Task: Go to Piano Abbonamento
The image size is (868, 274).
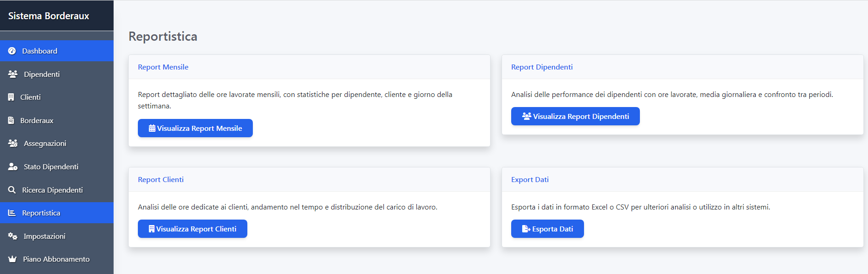Action: 57,259
